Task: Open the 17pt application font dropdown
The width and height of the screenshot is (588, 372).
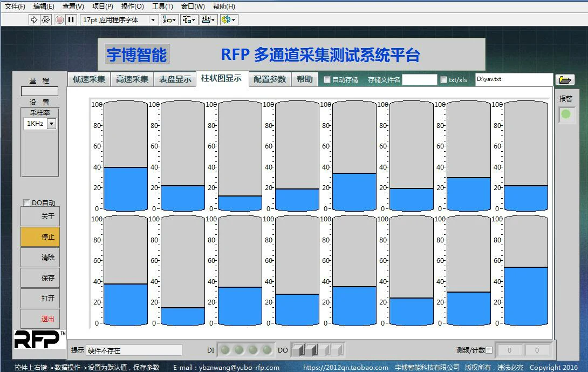Action: click(x=119, y=19)
